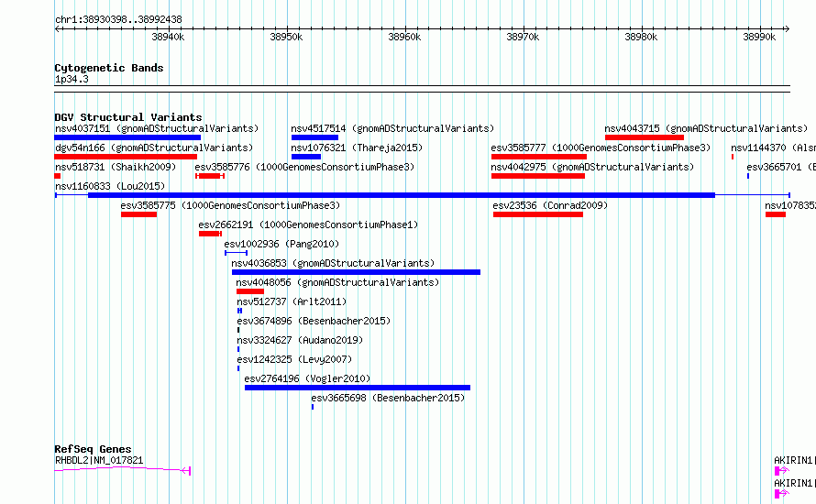Open the nsv4042975 (gnomADStructuralVariants) label

coord(592,167)
